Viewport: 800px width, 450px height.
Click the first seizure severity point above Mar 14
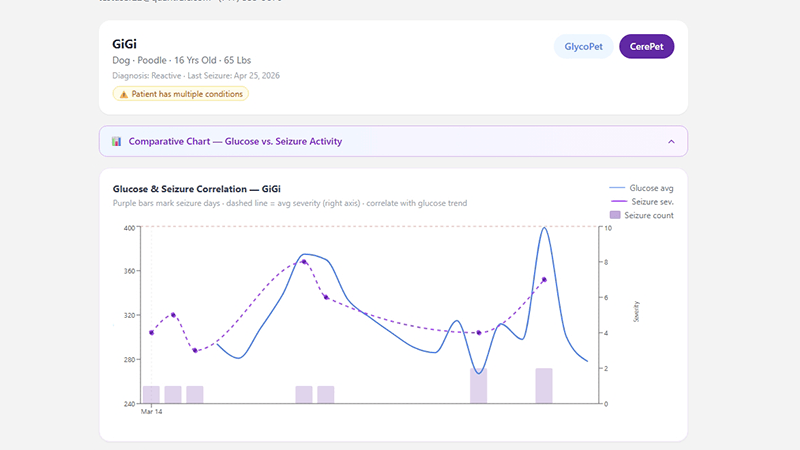pyautogui.click(x=152, y=333)
